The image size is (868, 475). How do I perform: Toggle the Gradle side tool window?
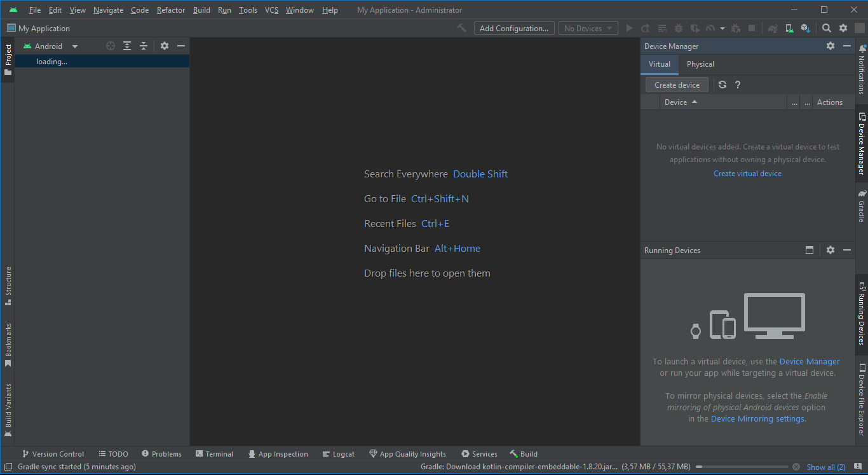[x=862, y=206]
